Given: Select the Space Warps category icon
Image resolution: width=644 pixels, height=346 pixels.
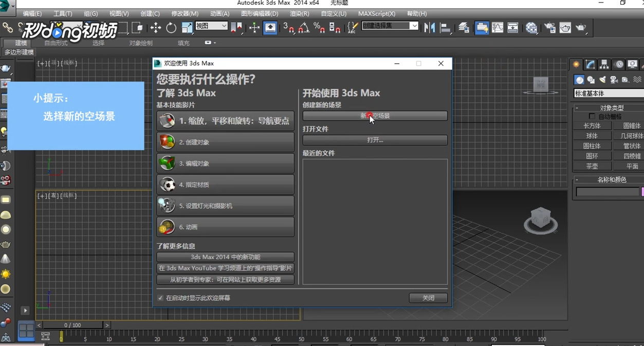Looking at the screenshot, I should click(x=637, y=80).
